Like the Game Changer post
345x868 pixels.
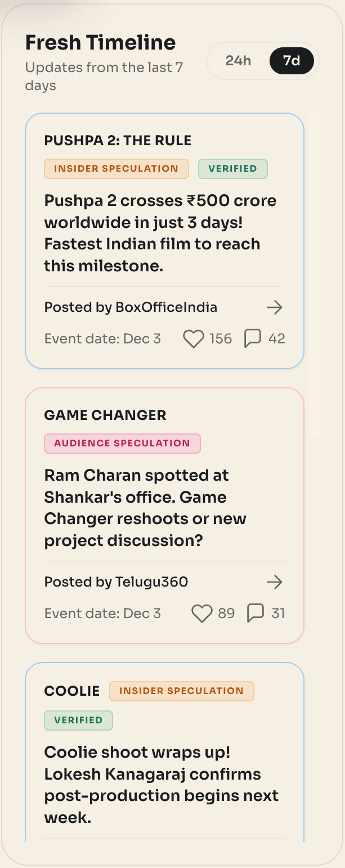[201, 613]
